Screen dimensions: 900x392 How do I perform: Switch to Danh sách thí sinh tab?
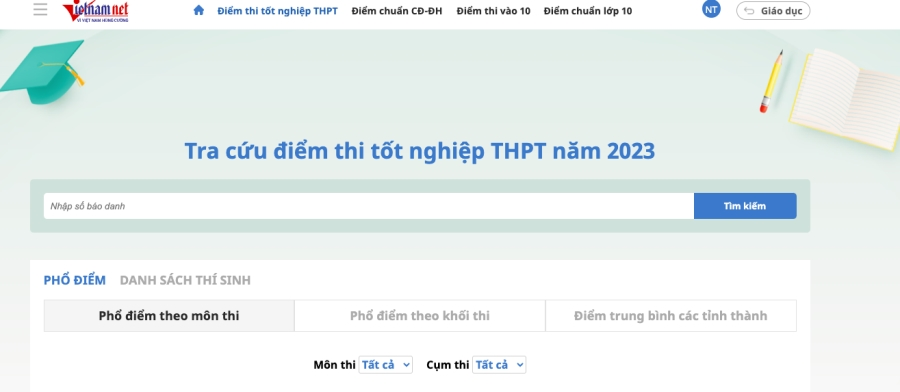pos(185,280)
